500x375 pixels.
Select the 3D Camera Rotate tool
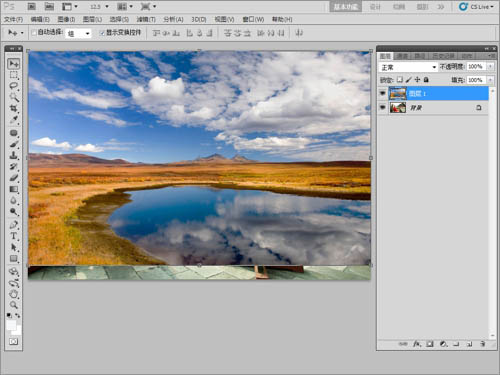14,283
